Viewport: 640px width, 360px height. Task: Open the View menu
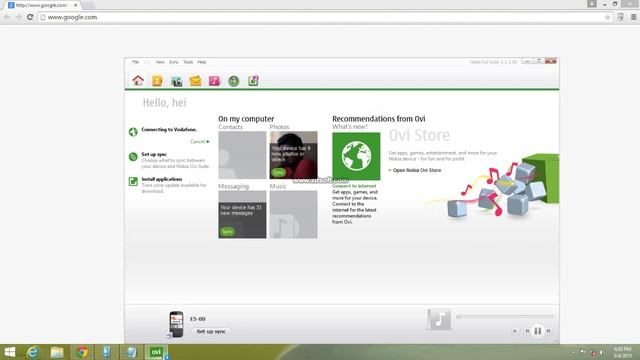[x=160, y=62]
